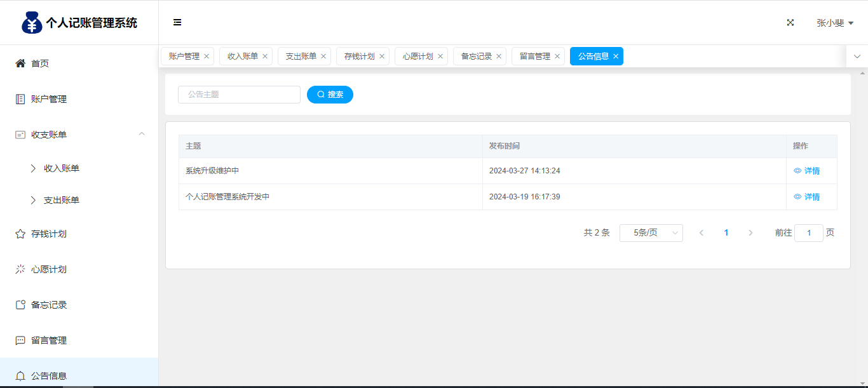This screenshot has height=388, width=868.
Task: View details of 个人记账管理系统开发中 announcement
Action: click(807, 197)
